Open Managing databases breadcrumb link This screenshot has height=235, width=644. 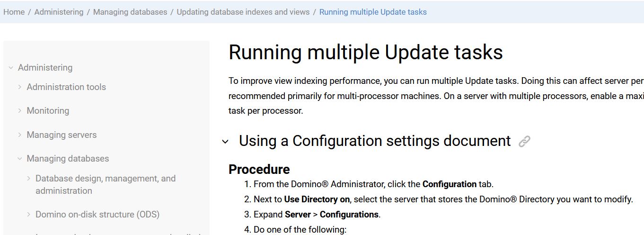(130, 12)
